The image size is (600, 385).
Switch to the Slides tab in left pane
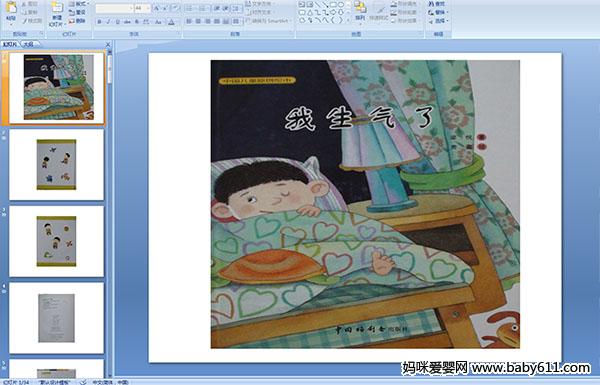10,44
